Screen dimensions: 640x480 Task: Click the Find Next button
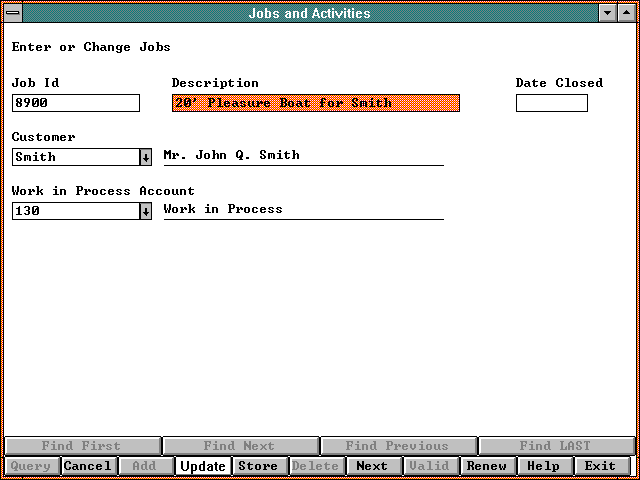click(240, 446)
